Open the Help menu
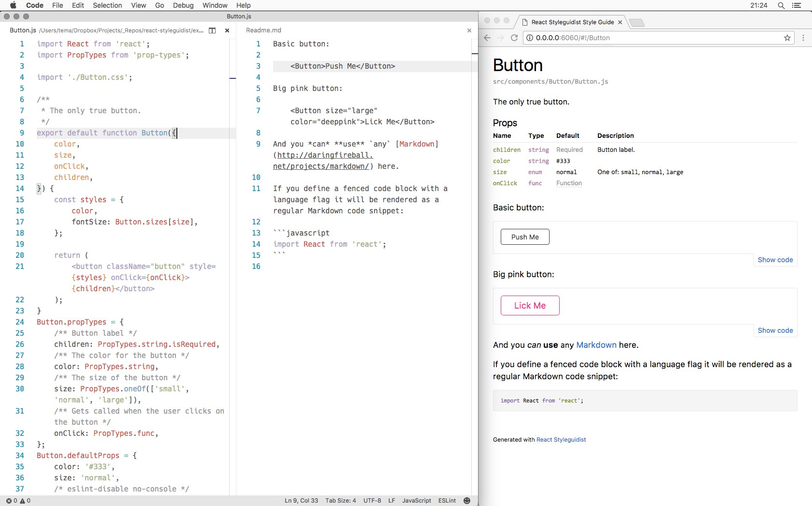The height and width of the screenshot is (506, 812). click(243, 5)
